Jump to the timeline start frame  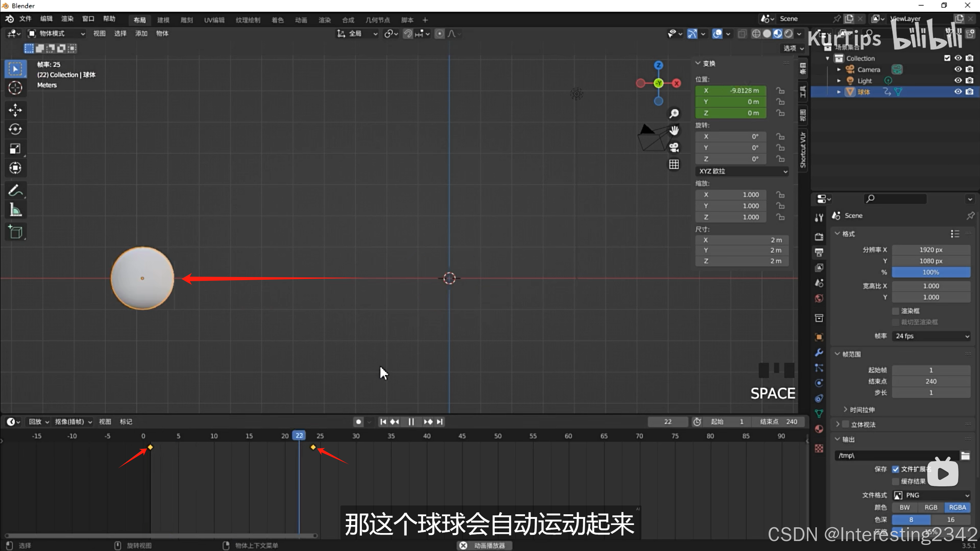coord(383,422)
